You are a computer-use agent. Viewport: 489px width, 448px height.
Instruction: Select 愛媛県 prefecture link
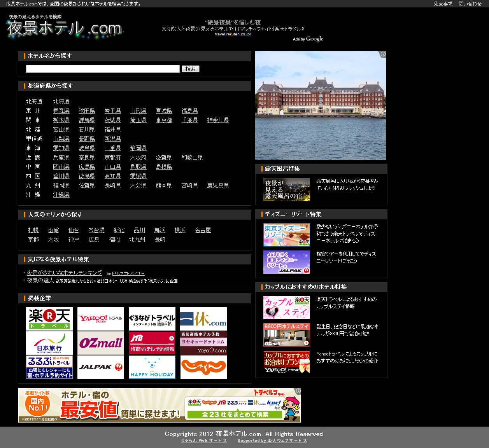coord(138,176)
